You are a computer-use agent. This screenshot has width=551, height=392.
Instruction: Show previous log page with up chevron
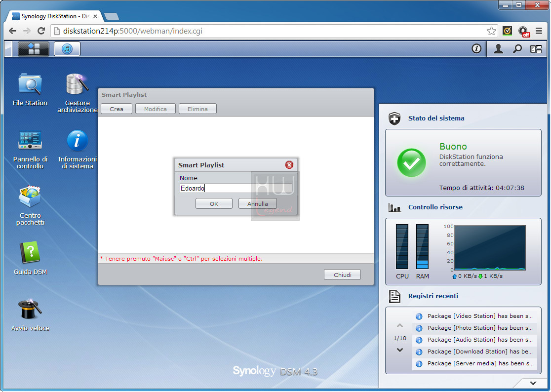click(399, 325)
